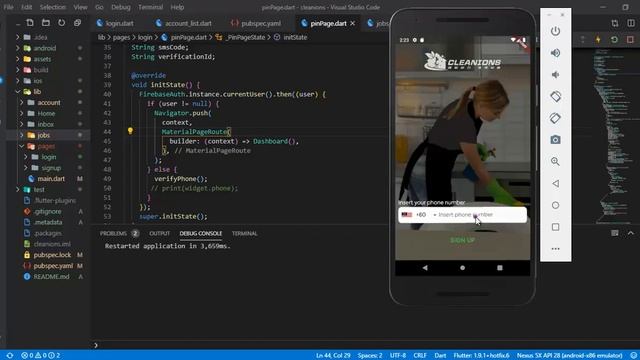This screenshot has height=360, width=640.
Task: Take an emulator screenshot with camera icon
Action: 555,140
